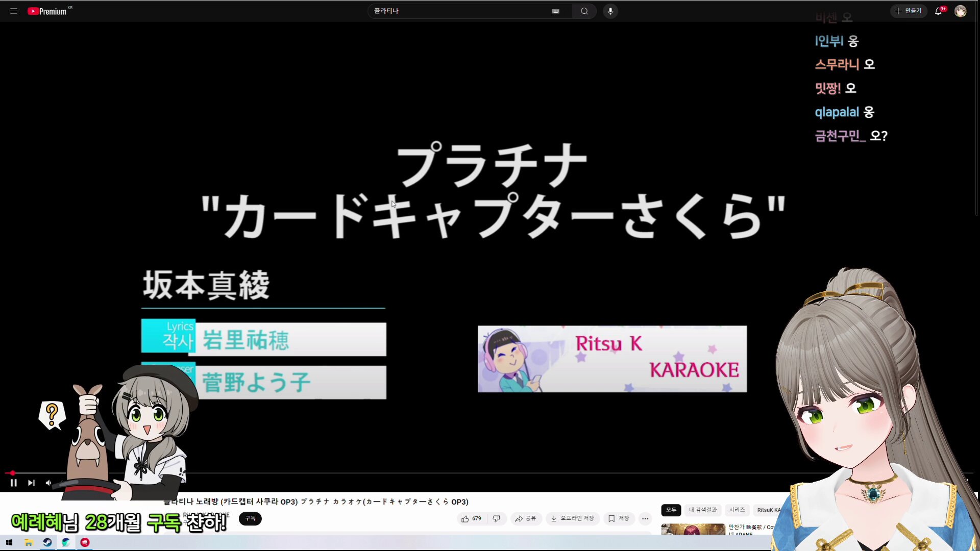980x551 pixels.
Task: Click the 오프라인 저장 download button
Action: coord(572,518)
